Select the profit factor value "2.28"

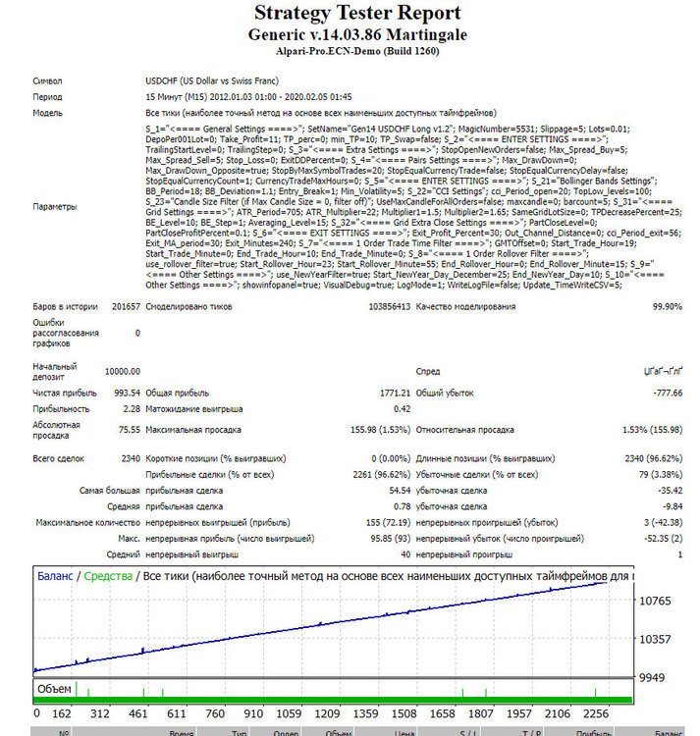(x=132, y=409)
